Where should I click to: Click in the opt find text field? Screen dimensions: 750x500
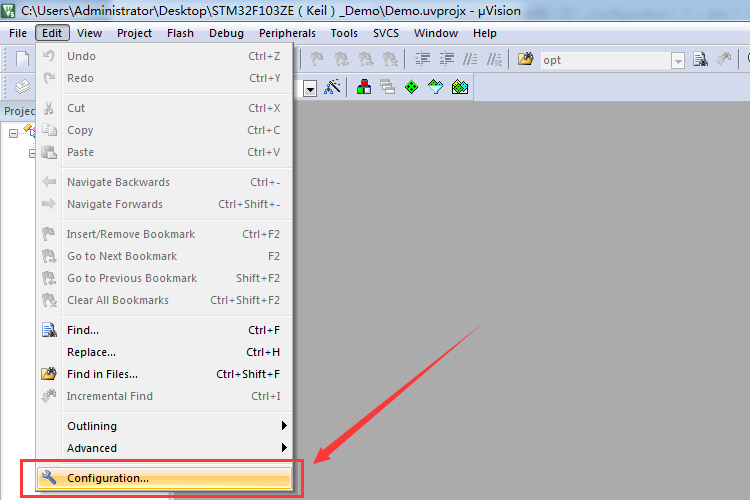click(606, 60)
